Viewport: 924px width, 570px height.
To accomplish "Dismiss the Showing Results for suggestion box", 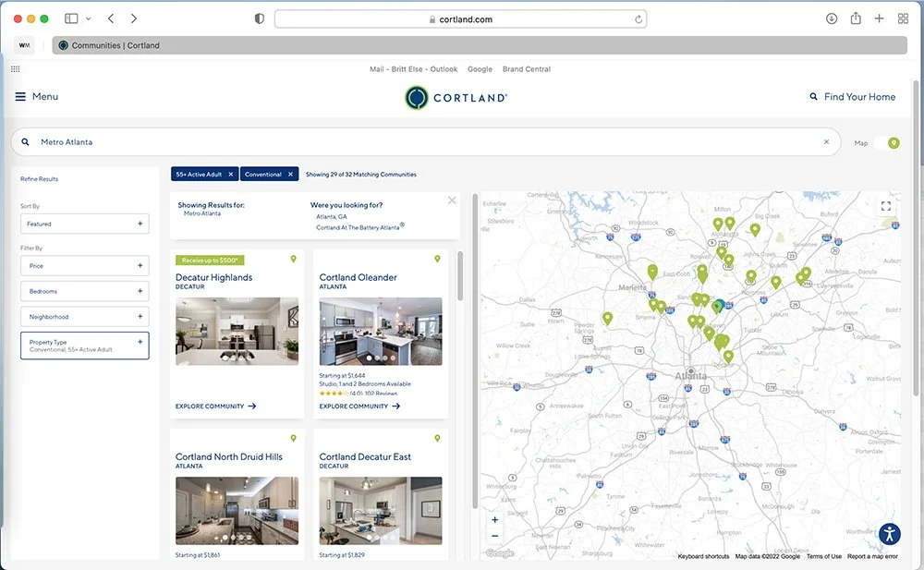I will click(x=452, y=200).
